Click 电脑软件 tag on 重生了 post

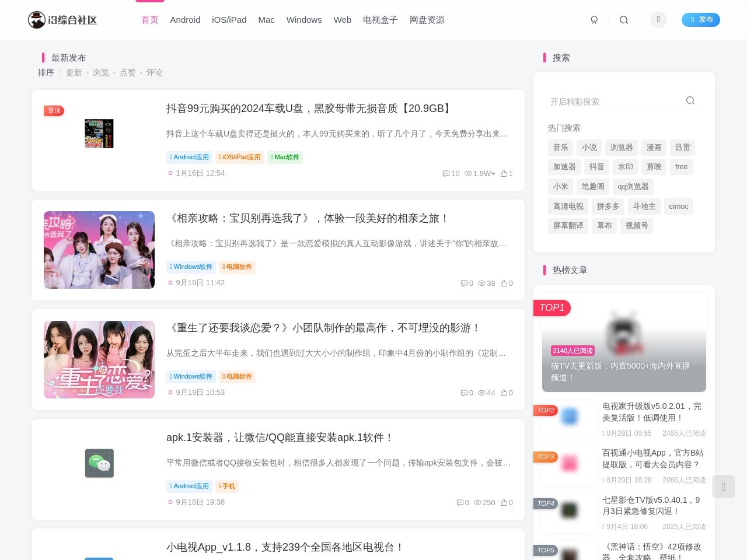237,377
